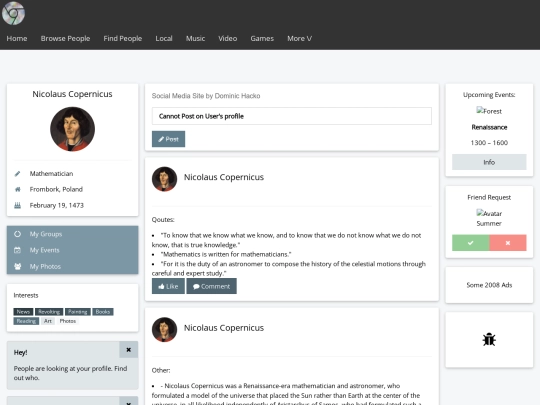
Task: Expand the More dropdown menu
Action: (300, 39)
